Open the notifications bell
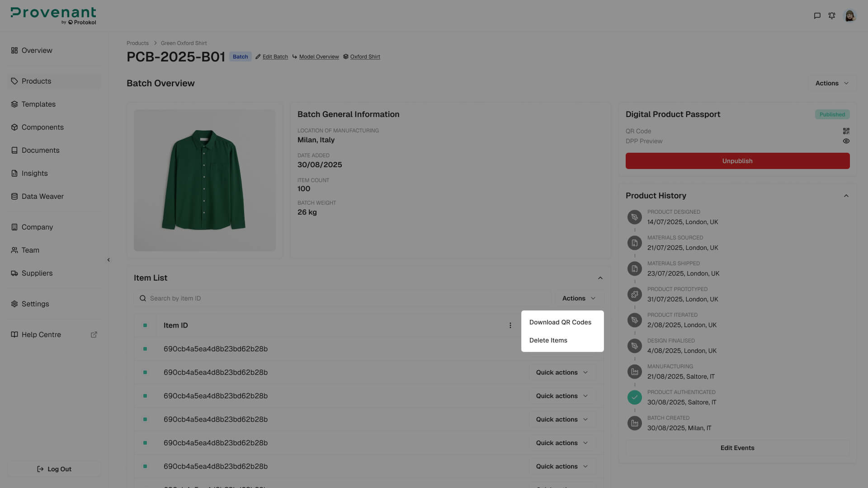868x488 pixels. 832,16
